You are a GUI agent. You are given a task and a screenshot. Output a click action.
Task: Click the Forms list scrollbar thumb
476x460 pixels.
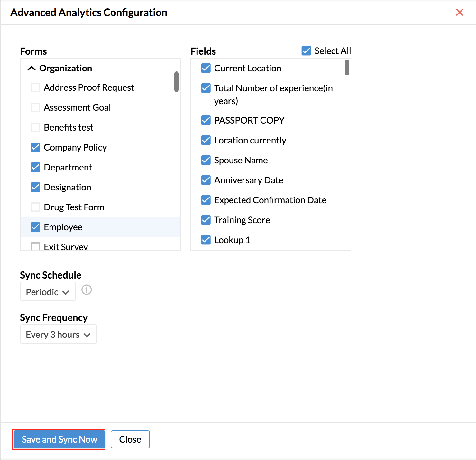177,82
